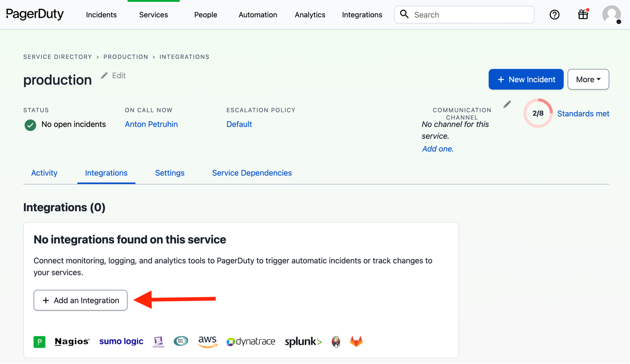The height and width of the screenshot is (364, 630).
Task: Open the Incidents menu
Action: coord(101,15)
